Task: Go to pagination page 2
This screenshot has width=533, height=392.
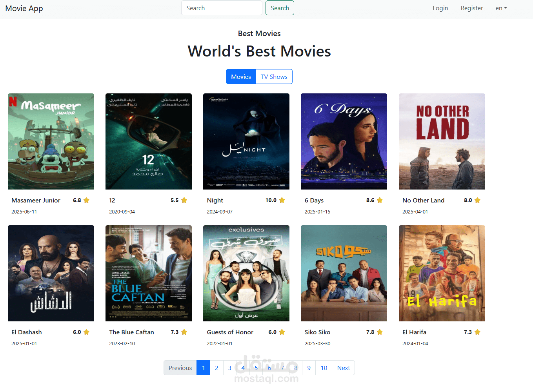Action: 216,368
